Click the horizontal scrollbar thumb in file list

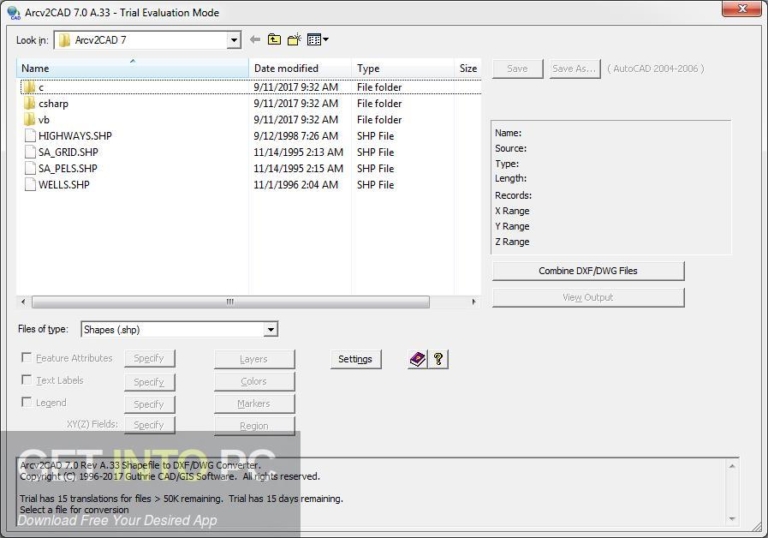pos(231,302)
